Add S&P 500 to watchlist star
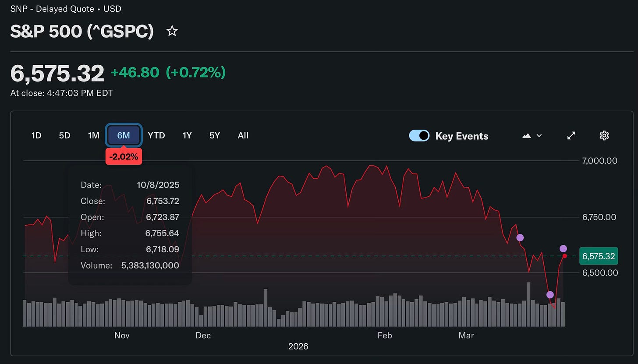The height and width of the screenshot is (364, 638). pyautogui.click(x=172, y=31)
